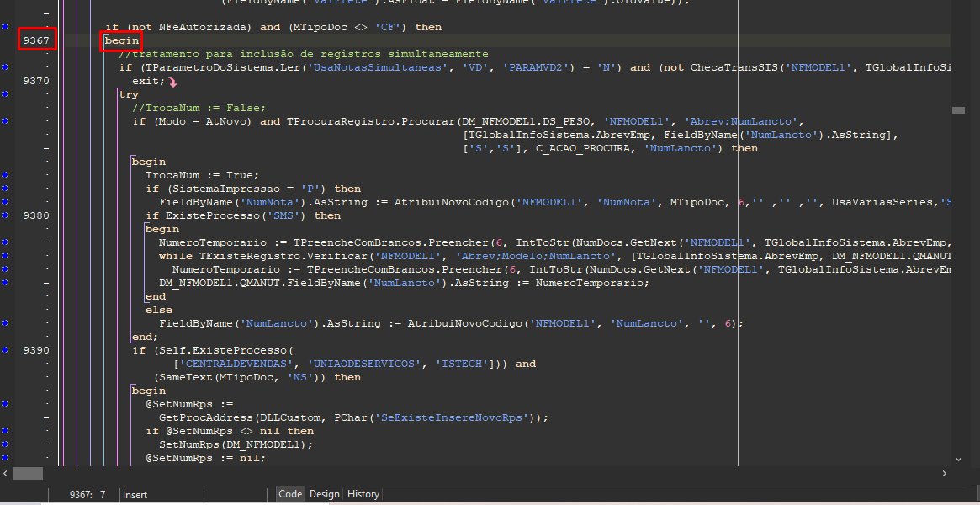Click the 'begin' keyword on line 9367
The width and height of the screenshot is (980, 505).
point(121,40)
